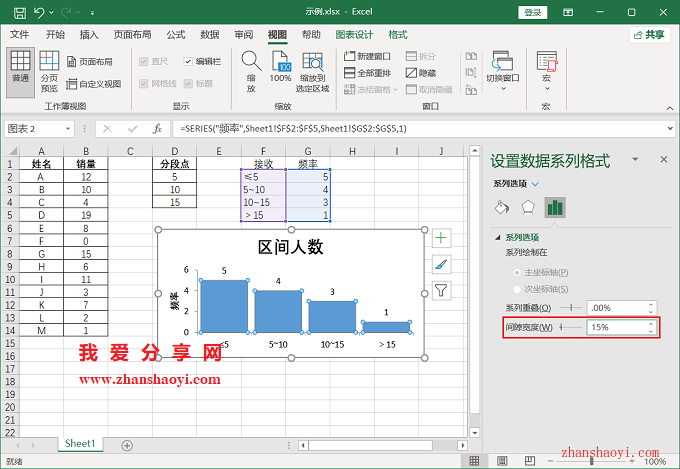Open Fill & Line paint bucket tab
This screenshot has height=469, width=680.
click(x=502, y=207)
